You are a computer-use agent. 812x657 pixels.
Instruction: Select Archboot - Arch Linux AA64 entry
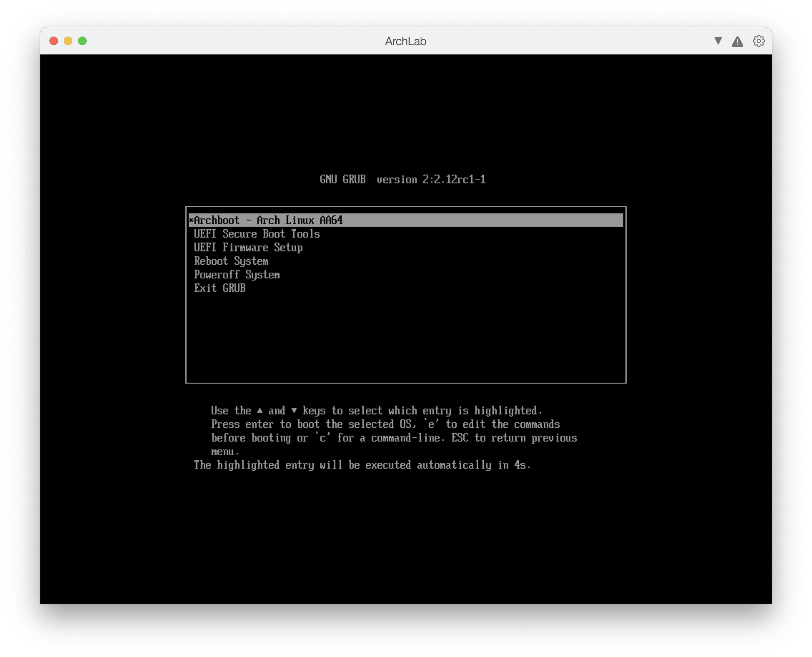click(268, 220)
